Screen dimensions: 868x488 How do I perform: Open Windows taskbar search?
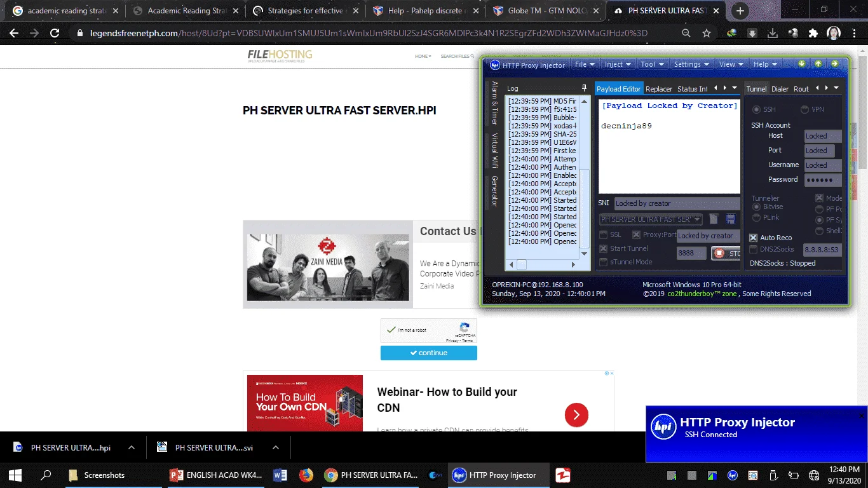point(46,475)
